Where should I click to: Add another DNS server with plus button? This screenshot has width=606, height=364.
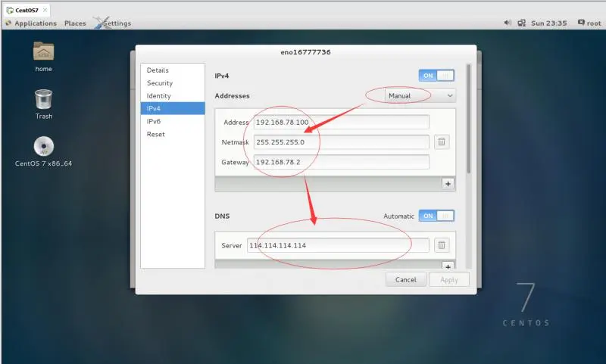(448, 266)
